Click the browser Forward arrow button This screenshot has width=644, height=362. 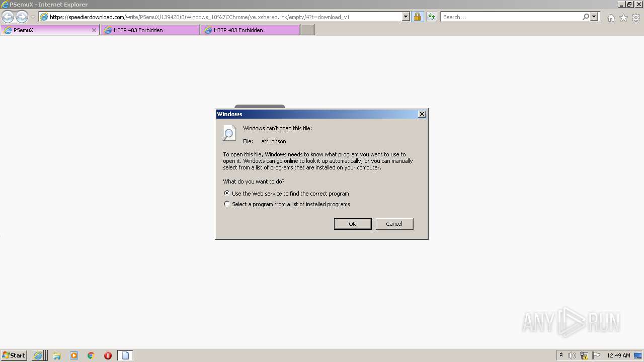click(22, 17)
